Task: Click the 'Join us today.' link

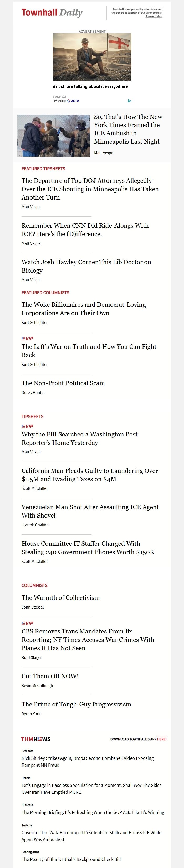Action: [x=154, y=16]
